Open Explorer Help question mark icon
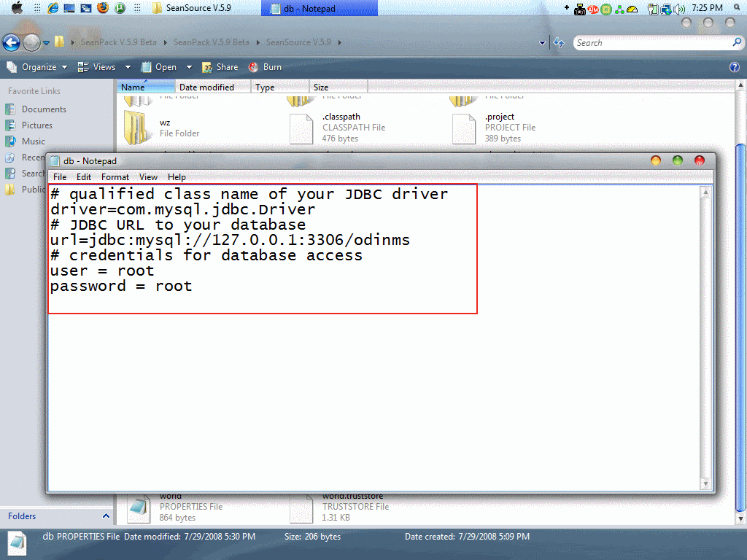Viewport: 747px width, 560px height. (x=734, y=67)
